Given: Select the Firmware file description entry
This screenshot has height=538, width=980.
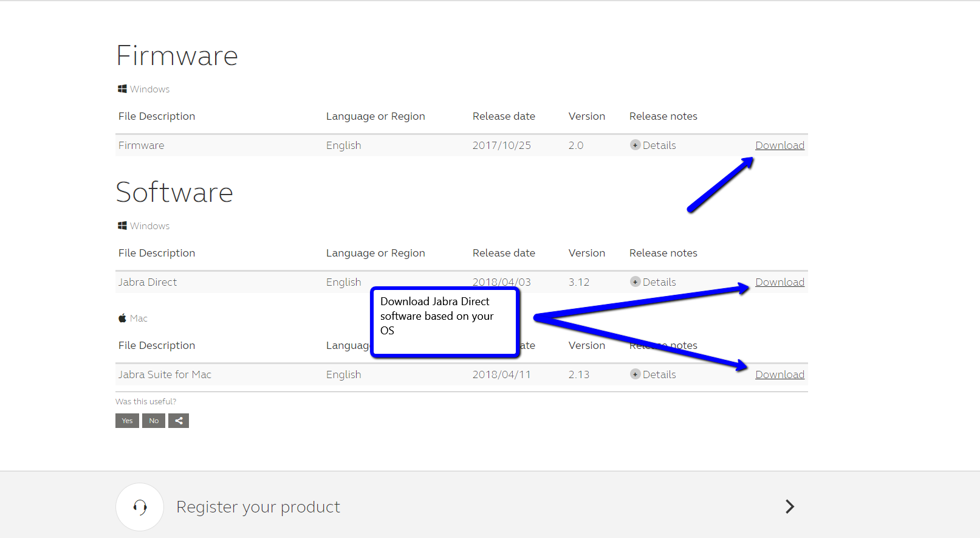Looking at the screenshot, I should point(142,145).
